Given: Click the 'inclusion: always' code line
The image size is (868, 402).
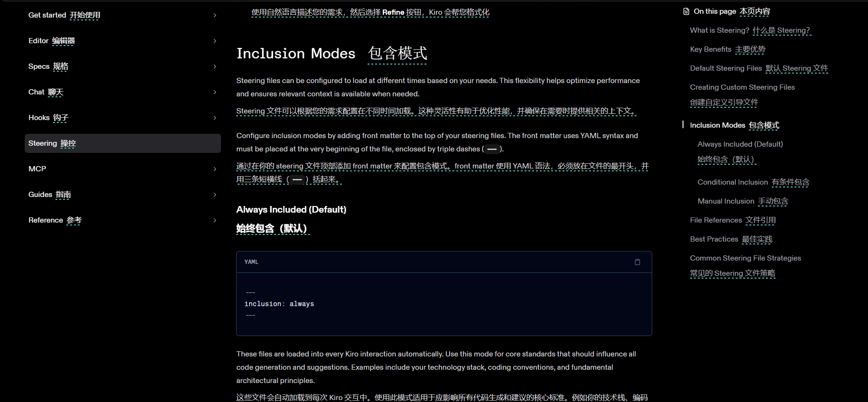Looking at the screenshot, I should pyautogui.click(x=279, y=304).
